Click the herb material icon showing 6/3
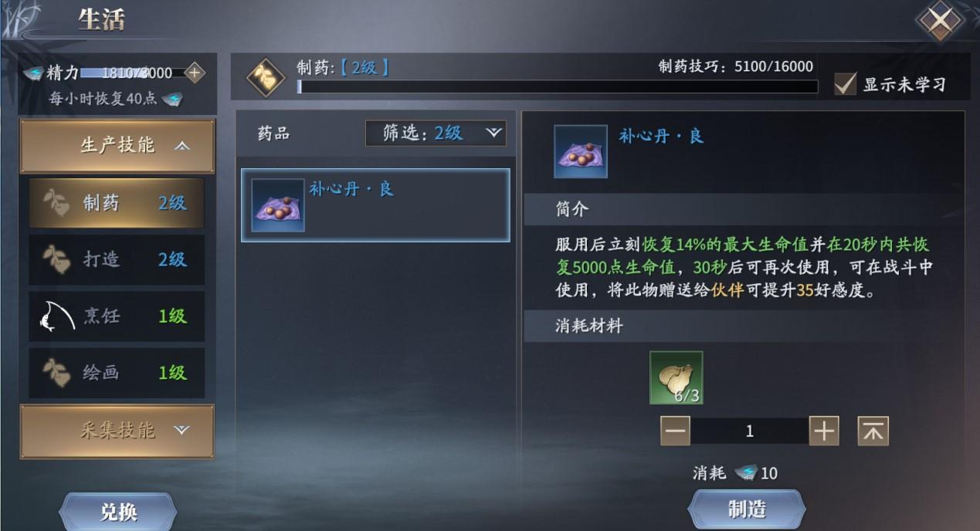 [677, 377]
